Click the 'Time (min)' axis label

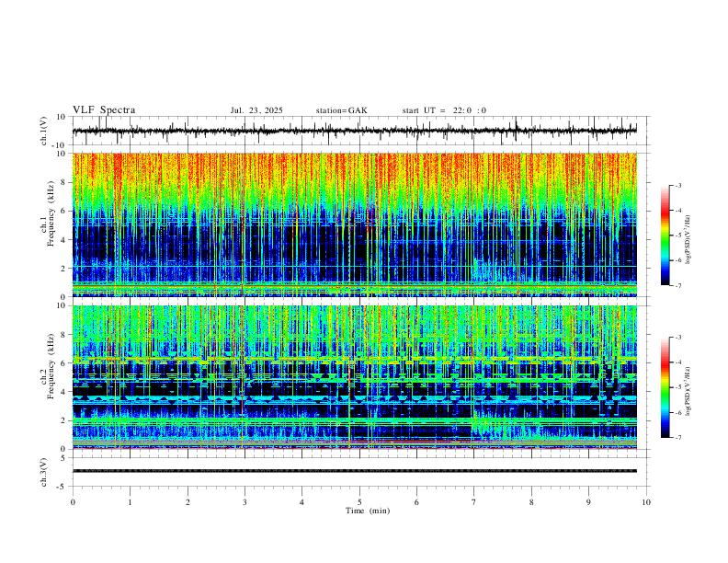click(368, 511)
